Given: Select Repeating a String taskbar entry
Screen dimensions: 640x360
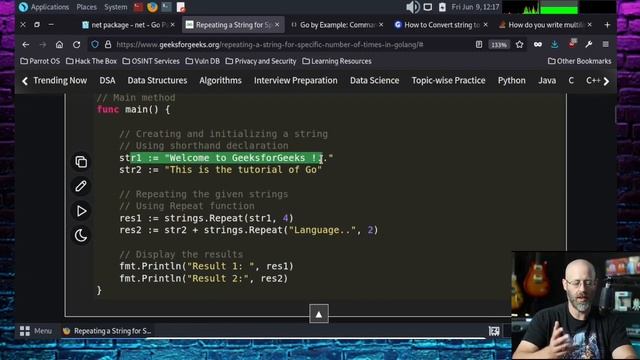Looking at the screenshot, I should click(107, 331).
